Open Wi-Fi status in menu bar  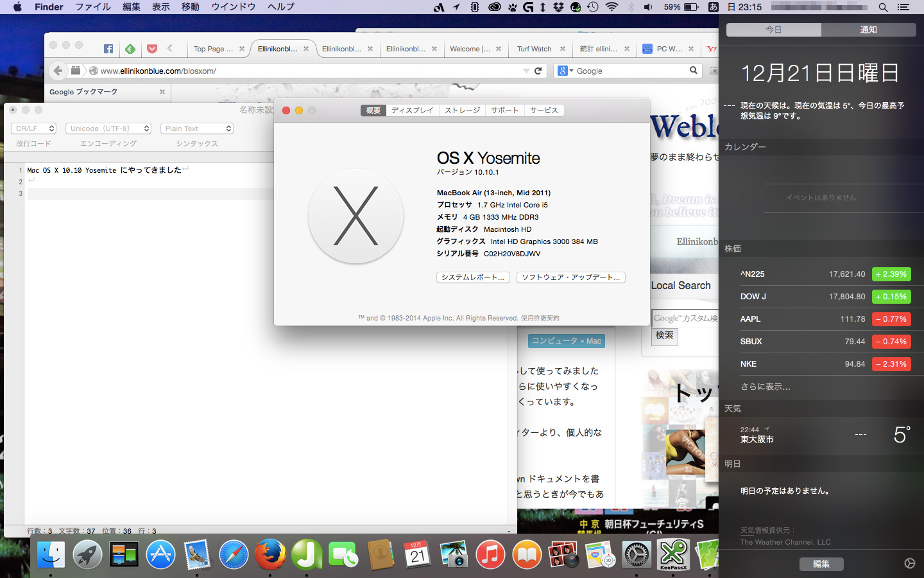[x=612, y=7]
